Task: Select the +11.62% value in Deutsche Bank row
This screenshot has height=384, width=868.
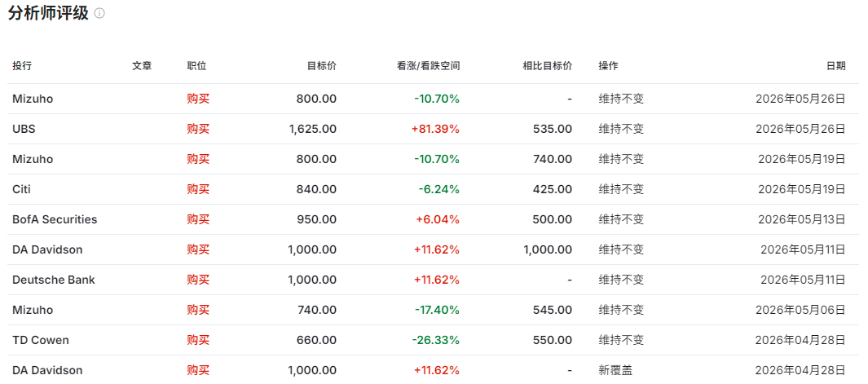Action: [x=437, y=280]
